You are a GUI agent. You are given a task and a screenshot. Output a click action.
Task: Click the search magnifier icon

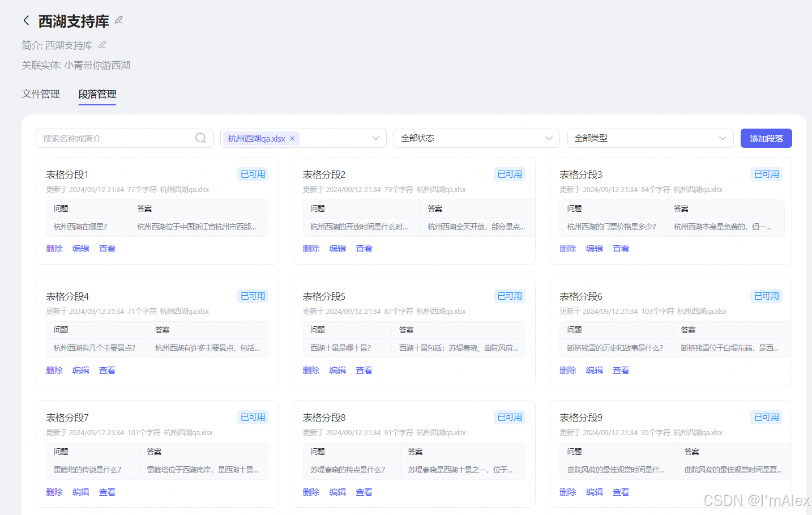200,138
